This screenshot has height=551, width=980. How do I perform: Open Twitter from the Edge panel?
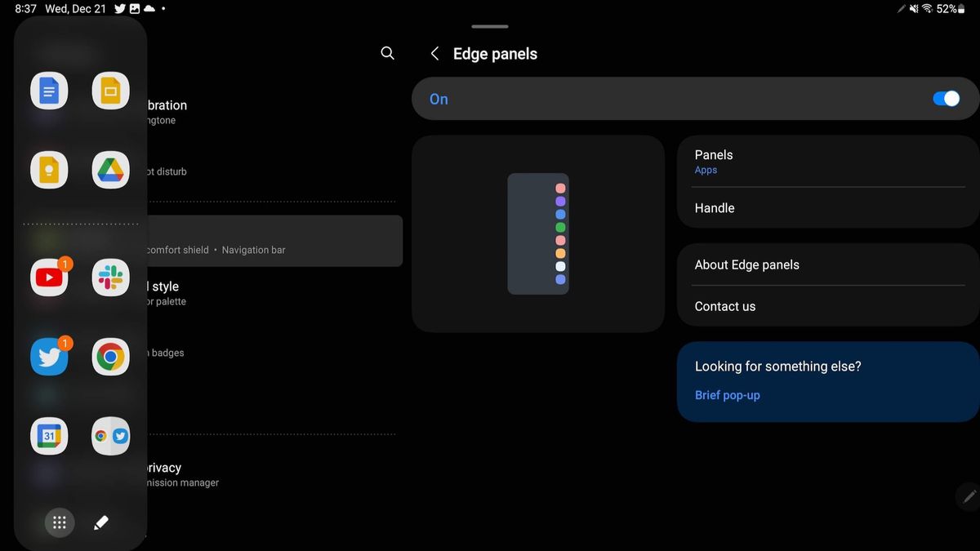click(49, 357)
